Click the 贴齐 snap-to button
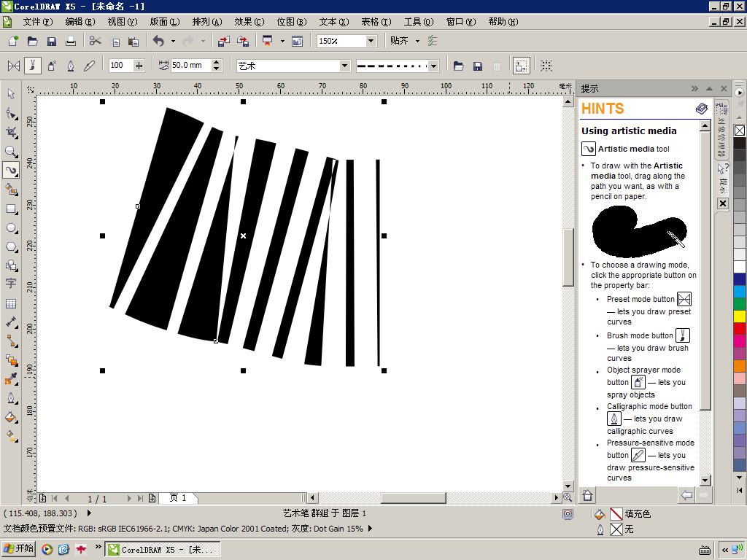 (x=399, y=41)
